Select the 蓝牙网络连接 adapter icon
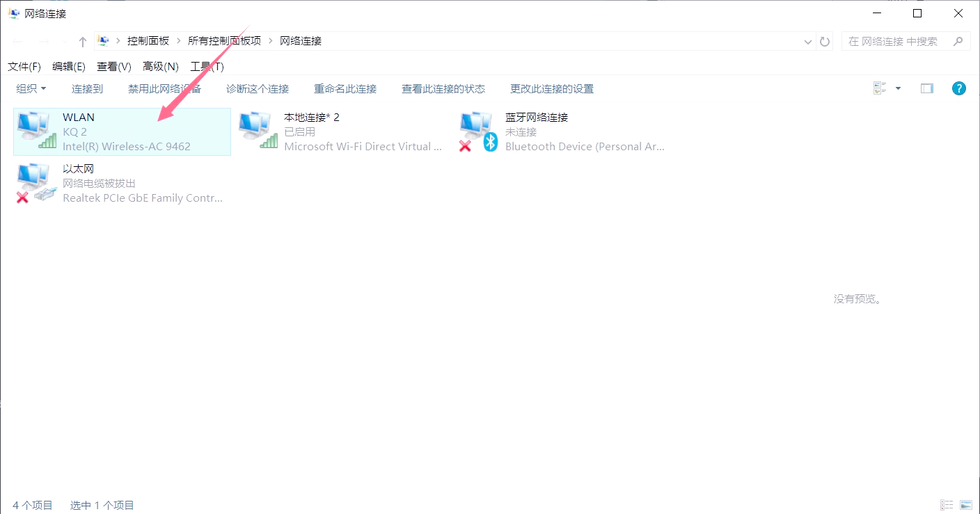This screenshot has width=980, height=514. point(479,131)
